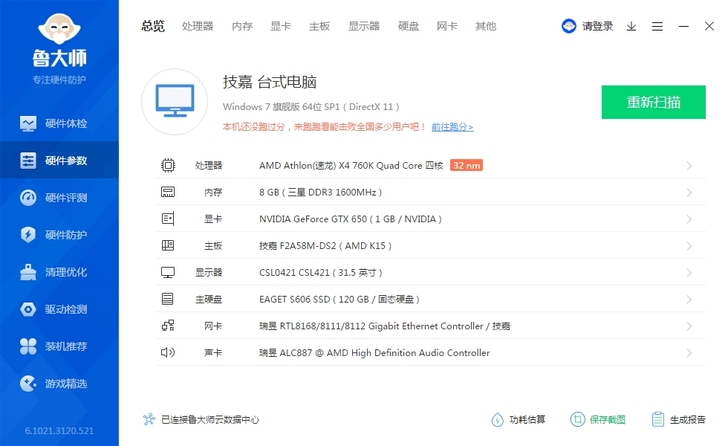Click the 主硬盘 disk icon
Viewport: 728px width, 446px height.
168,299
